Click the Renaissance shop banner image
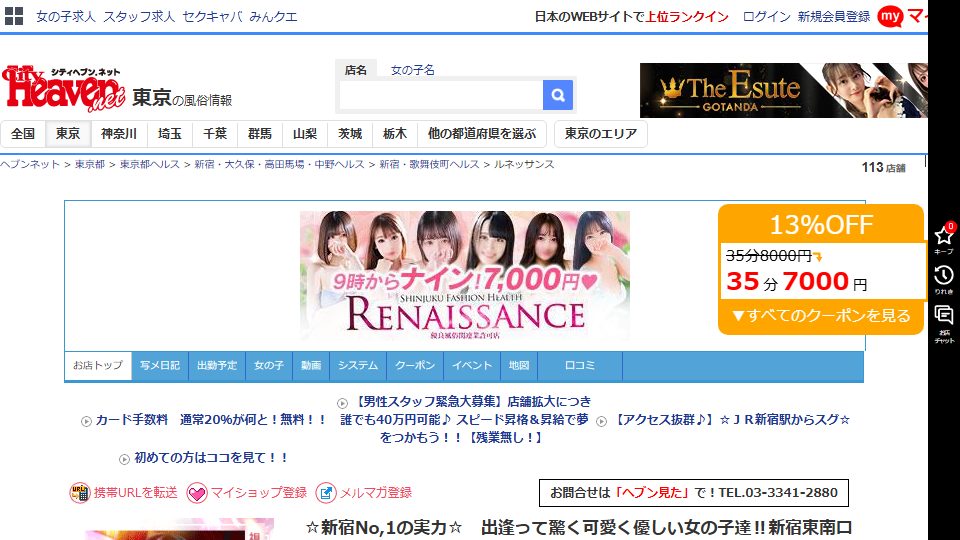Viewport: 960px width, 540px height. [465, 276]
